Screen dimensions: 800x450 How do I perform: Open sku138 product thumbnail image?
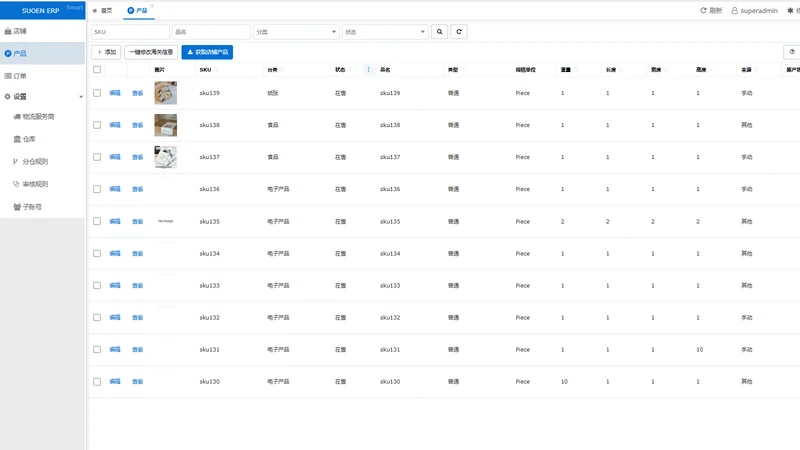(166, 125)
